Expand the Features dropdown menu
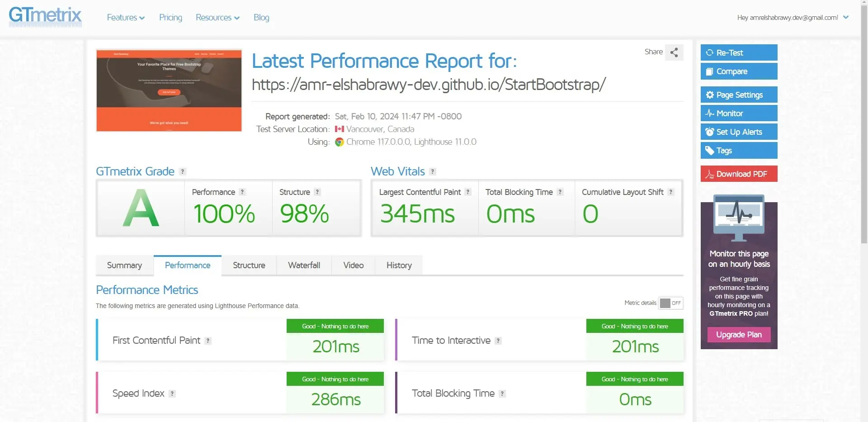This screenshot has height=422, width=868. click(126, 18)
